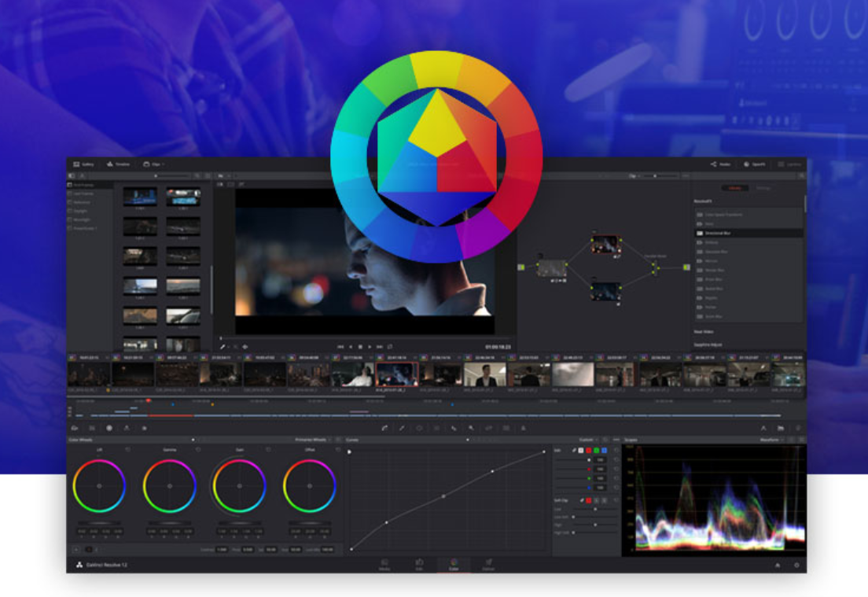Open the Camera Raw palette
This screenshot has height=597, width=868.
tap(74, 428)
